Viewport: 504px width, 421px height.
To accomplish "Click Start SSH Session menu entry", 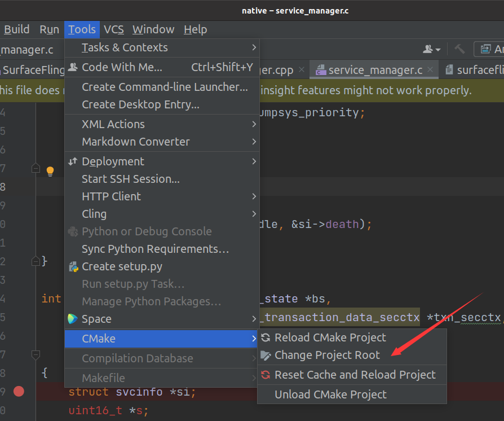I will tap(131, 179).
